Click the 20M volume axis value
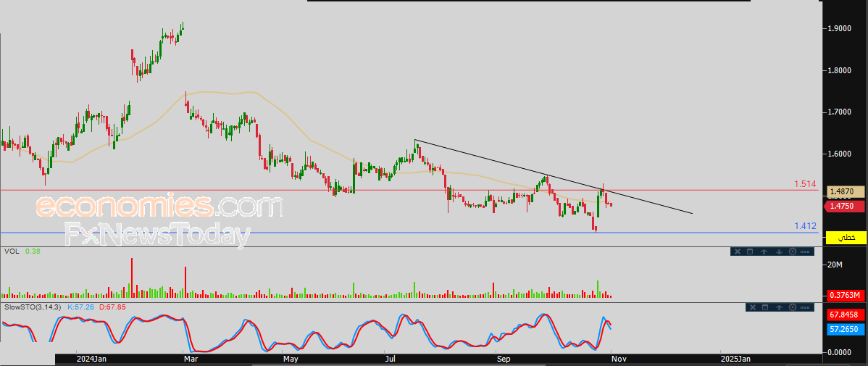The image size is (868, 366). 835,265
